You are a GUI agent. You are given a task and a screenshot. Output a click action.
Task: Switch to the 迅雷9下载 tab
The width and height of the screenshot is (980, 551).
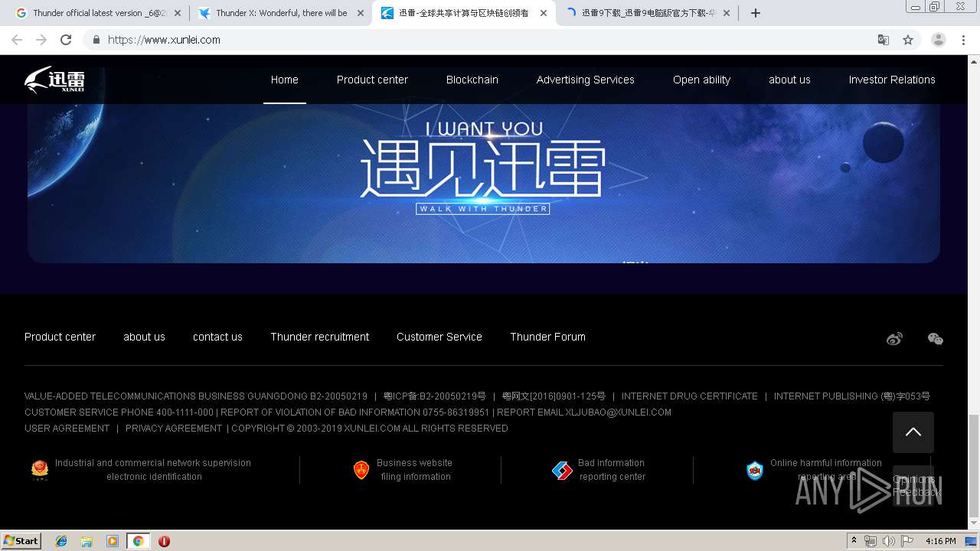tap(647, 13)
